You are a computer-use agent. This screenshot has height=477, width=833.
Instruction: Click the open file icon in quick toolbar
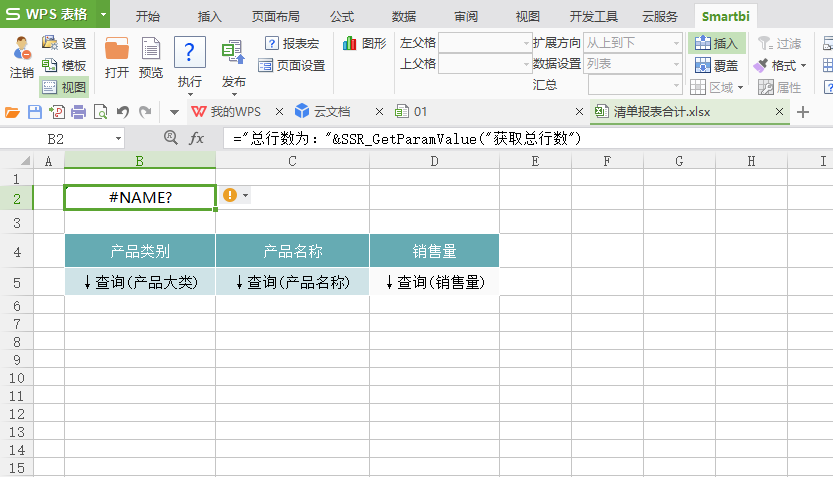[12, 112]
